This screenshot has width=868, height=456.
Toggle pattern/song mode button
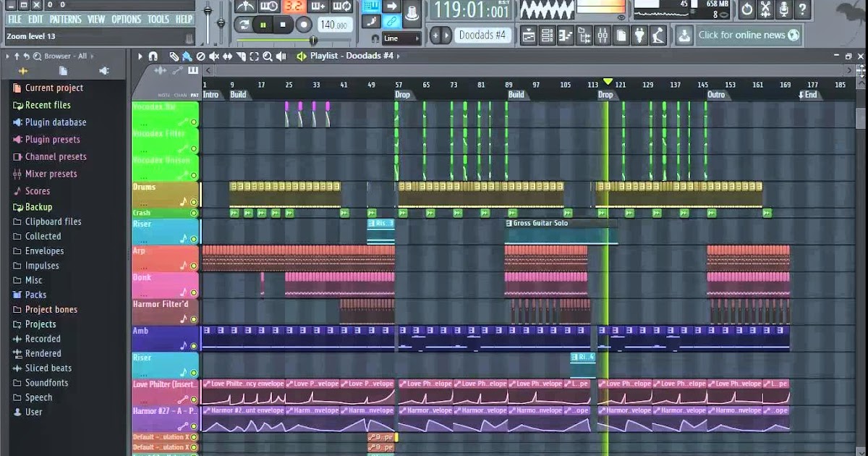tap(244, 25)
